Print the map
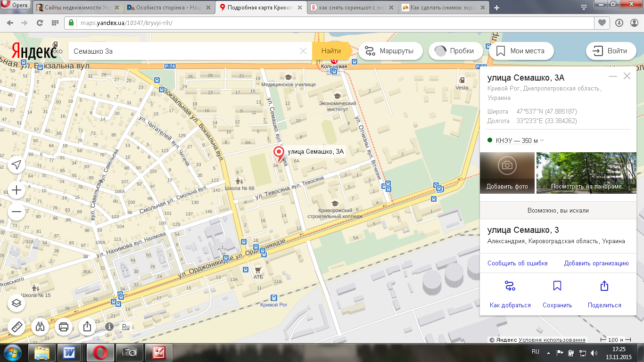The image size is (644, 362). tap(64, 326)
